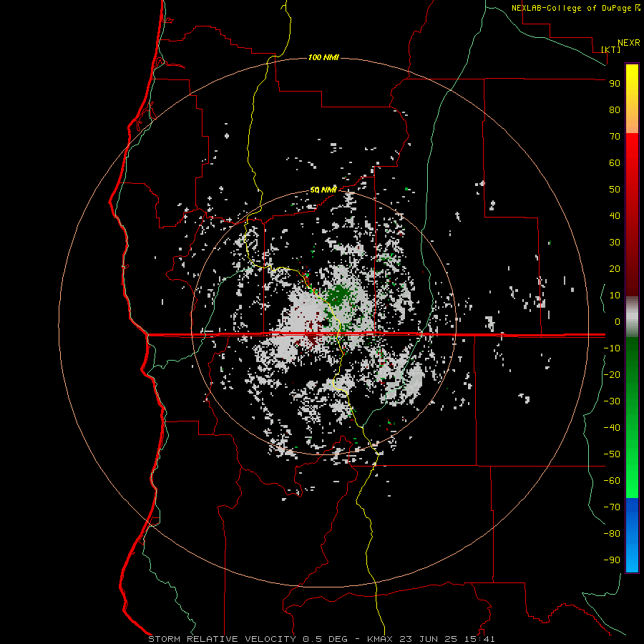The height and width of the screenshot is (644, 644).
Task: Click the 15:41 timestamp
Action: click(x=479, y=639)
